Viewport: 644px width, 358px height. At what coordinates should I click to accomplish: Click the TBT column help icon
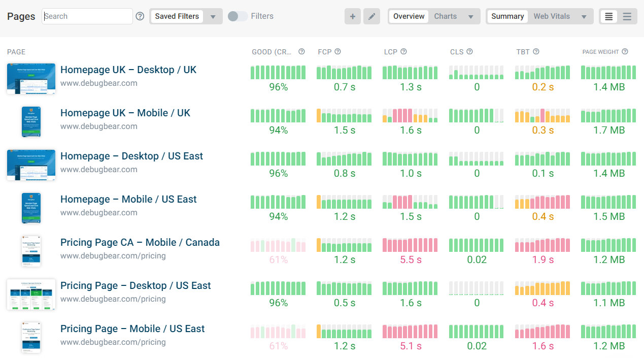pos(536,51)
